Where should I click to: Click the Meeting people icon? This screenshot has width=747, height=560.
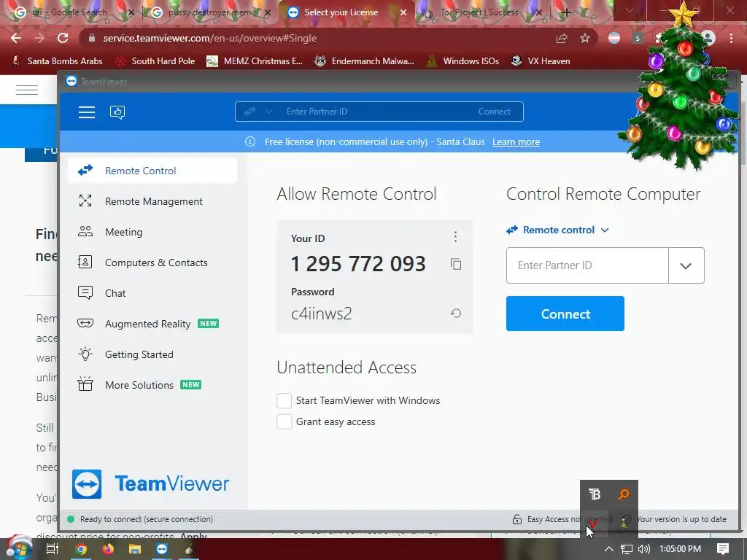point(85,231)
